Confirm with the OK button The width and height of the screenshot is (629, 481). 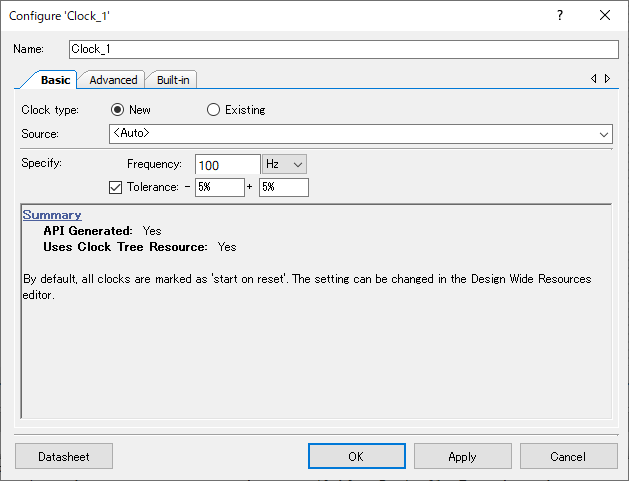point(357,456)
